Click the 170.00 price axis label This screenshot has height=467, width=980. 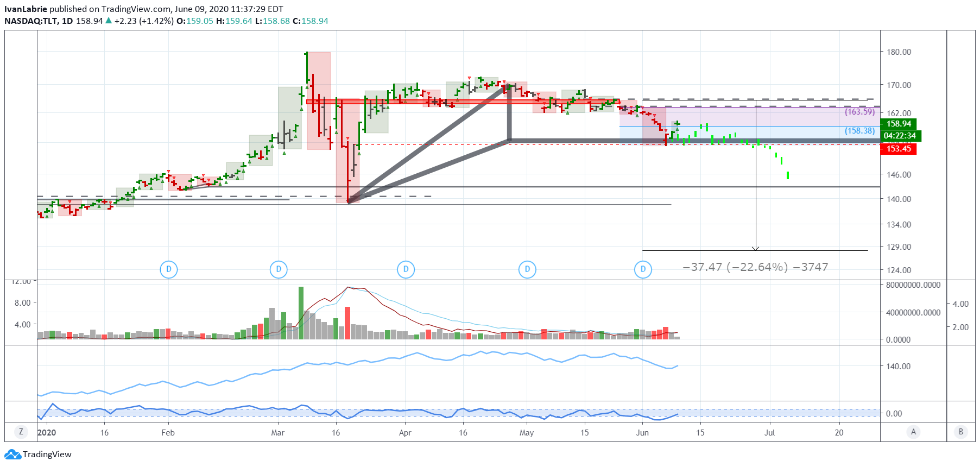[899, 85]
